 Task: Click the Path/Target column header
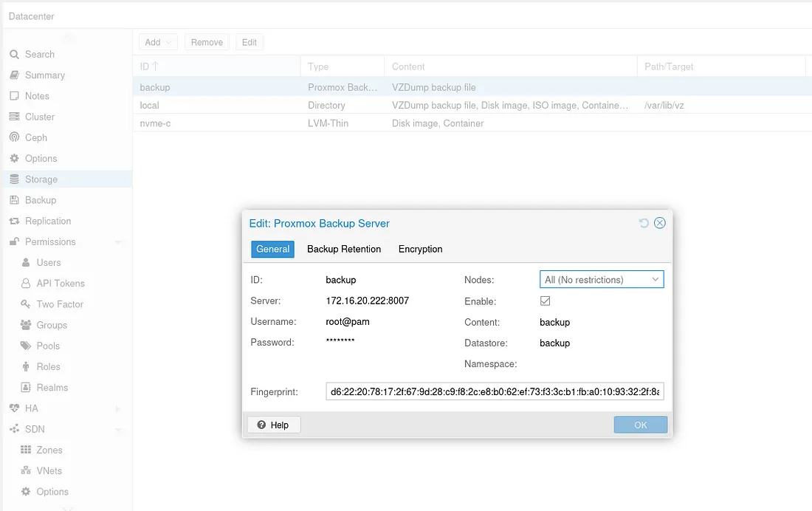(721, 66)
